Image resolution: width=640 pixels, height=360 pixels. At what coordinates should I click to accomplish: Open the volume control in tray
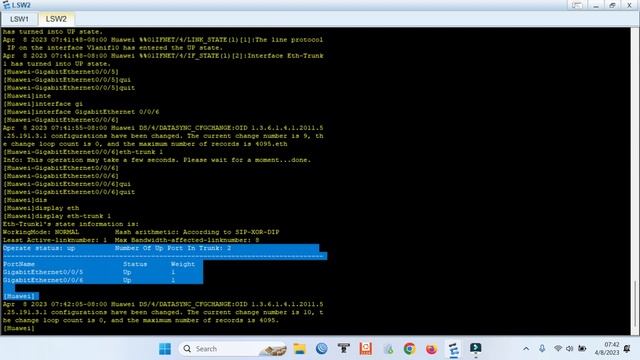point(569,349)
